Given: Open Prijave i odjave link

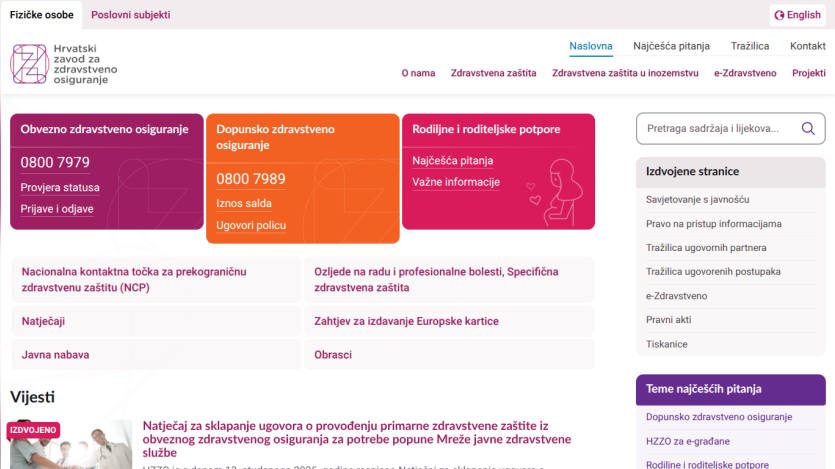Looking at the screenshot, I should click(56, 209).
